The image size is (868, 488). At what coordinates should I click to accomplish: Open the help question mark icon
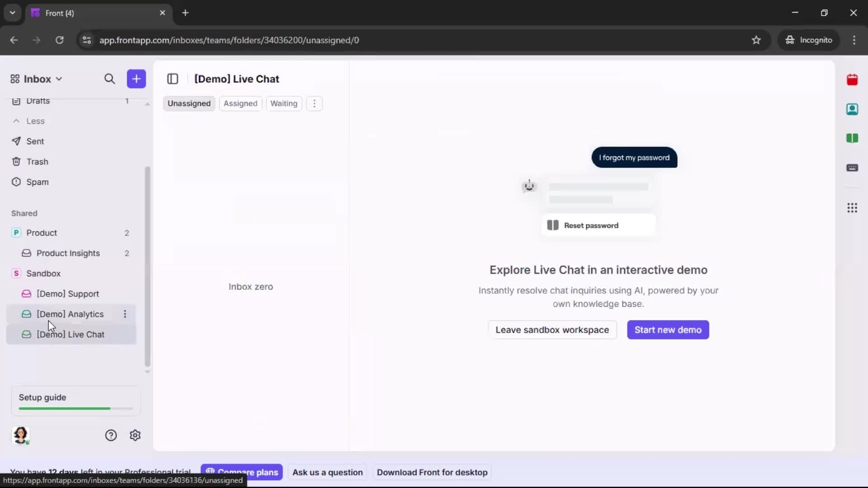click(x=111, y=435)
